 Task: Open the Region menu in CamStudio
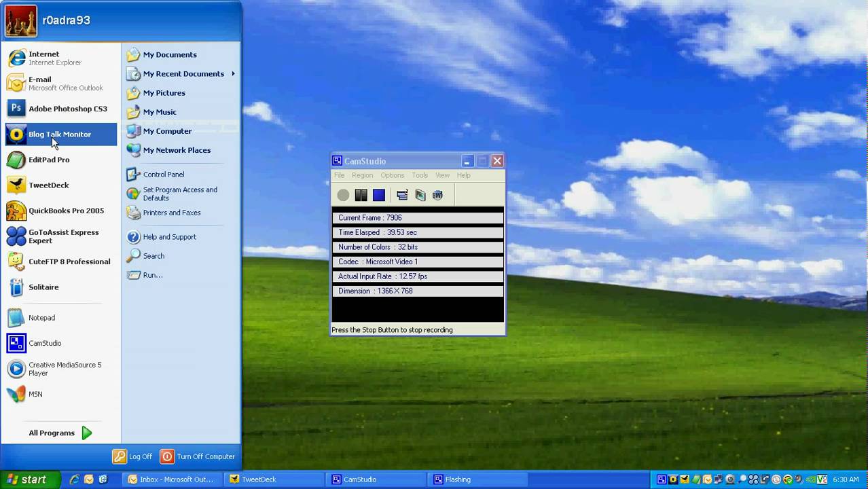362,175
